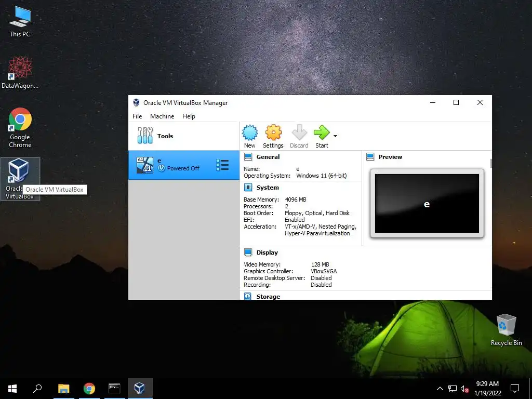This screenshot has height=399, width=532.
Task: Click the Discard arrow icon
Action: [x=299, y=132]
